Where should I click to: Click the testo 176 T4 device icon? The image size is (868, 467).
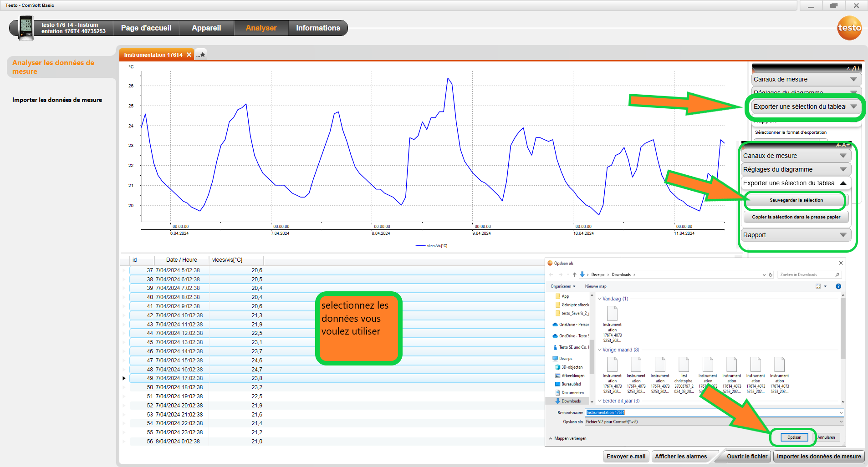coord(26,28)
